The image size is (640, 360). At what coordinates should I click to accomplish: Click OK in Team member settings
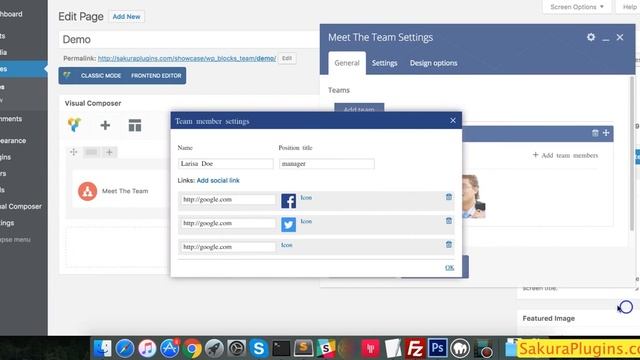click(x=449, y=268)
